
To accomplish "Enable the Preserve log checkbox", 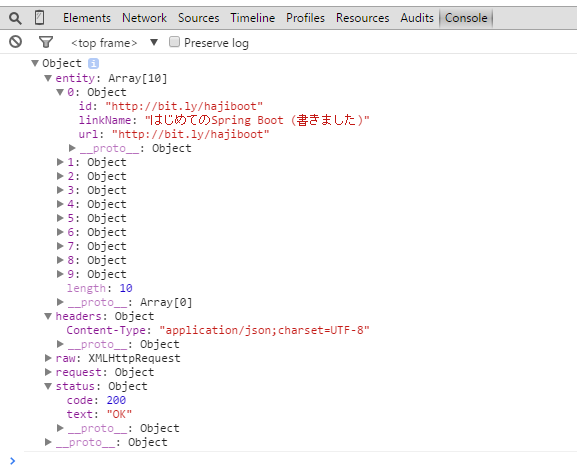I will pos(174,42).
